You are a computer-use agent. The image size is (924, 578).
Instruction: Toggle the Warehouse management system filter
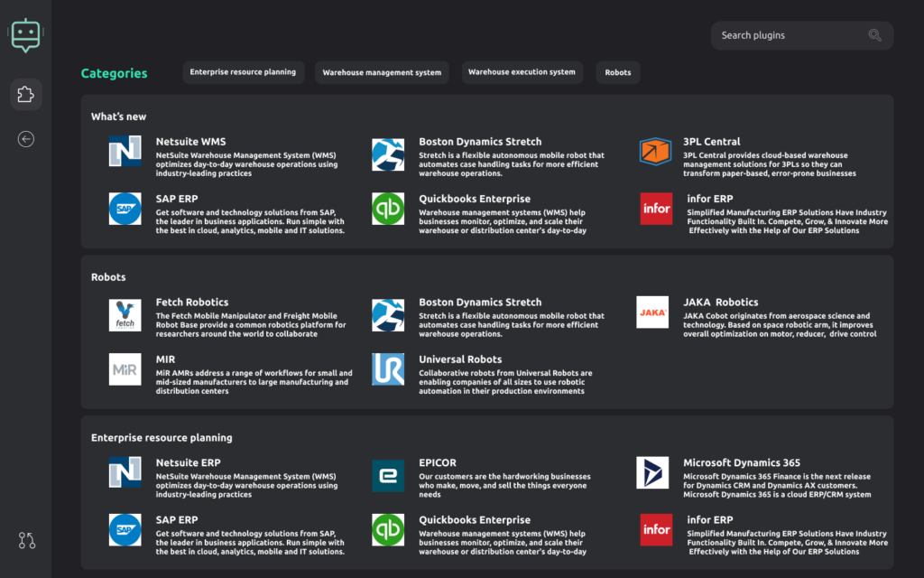coord(382,72)
